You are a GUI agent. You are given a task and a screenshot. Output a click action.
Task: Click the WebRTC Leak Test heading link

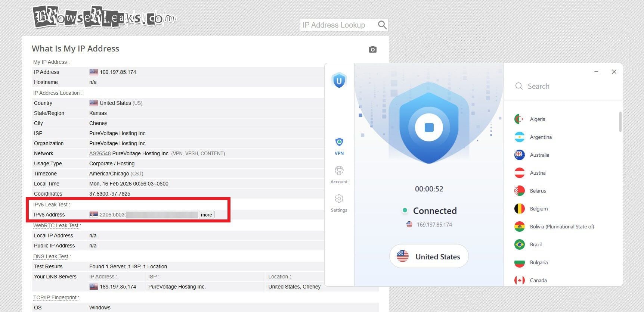(56, 225)
